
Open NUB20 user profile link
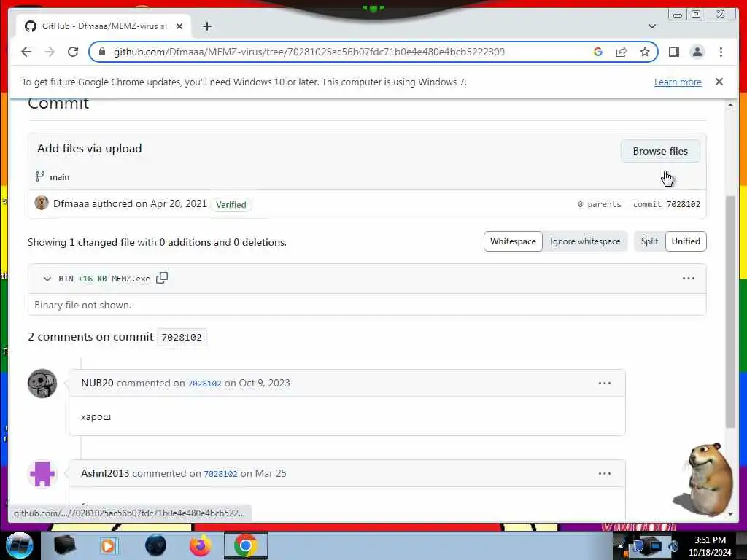pos(97,383)
